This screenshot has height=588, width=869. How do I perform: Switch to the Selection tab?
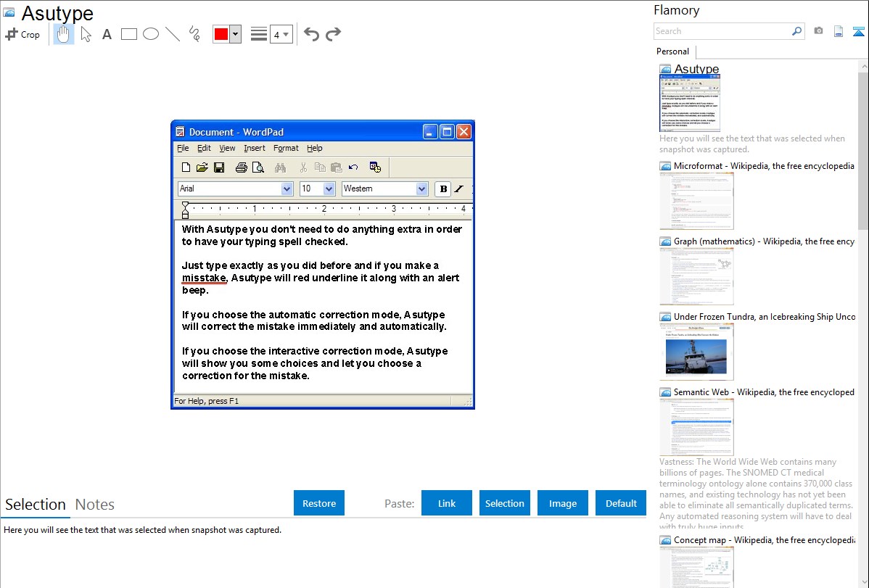[x=36, y=505]
